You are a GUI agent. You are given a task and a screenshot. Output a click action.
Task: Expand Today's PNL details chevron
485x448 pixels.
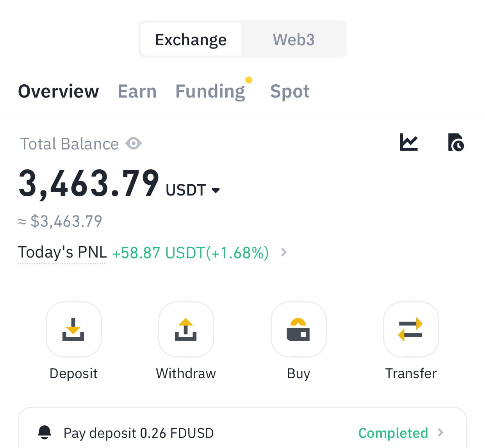tap(284, 252)
